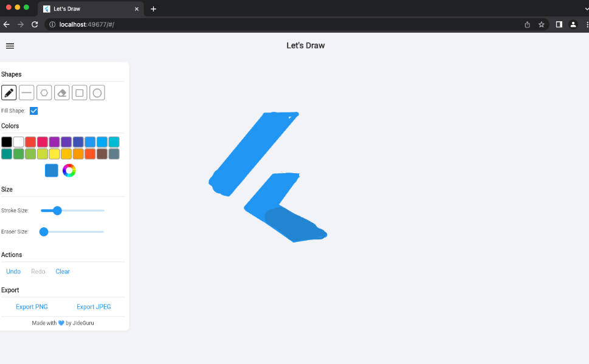This screenshot has width=589, height=364.
Task: Pick the light green color swatch
Action: coord(30,154)
